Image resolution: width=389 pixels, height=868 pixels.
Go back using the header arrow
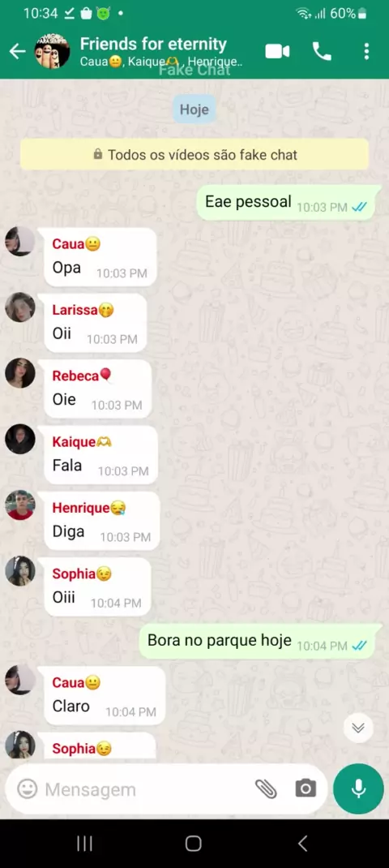pos(17,51)
